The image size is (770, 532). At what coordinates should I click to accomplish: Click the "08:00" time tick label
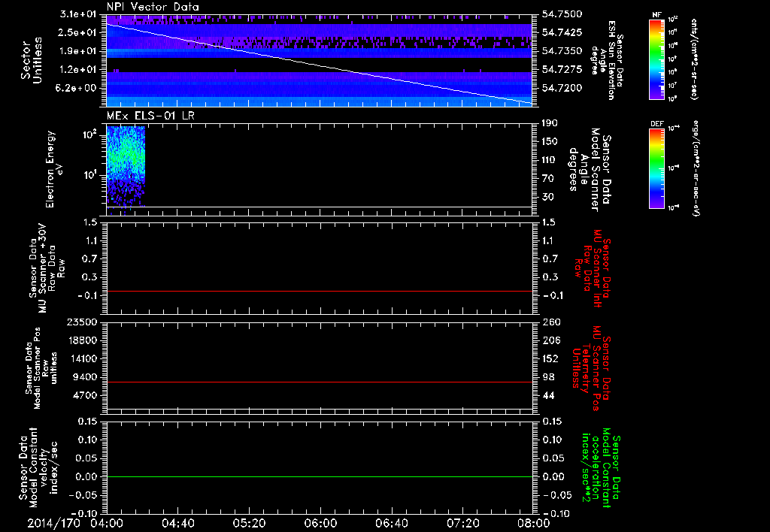click(533, 523)
